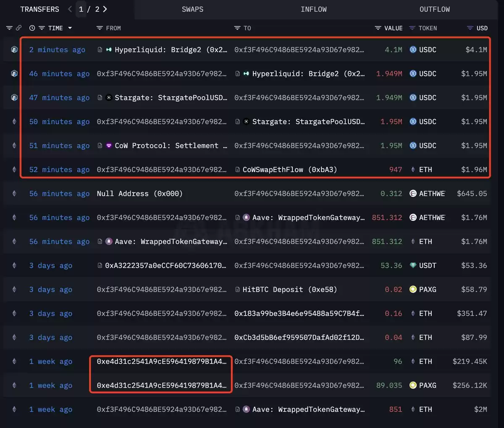This screenshot has width=504, height=428.
Task: Click contract document icon before CoWSwapEthFlow
Action: (238, 170)
